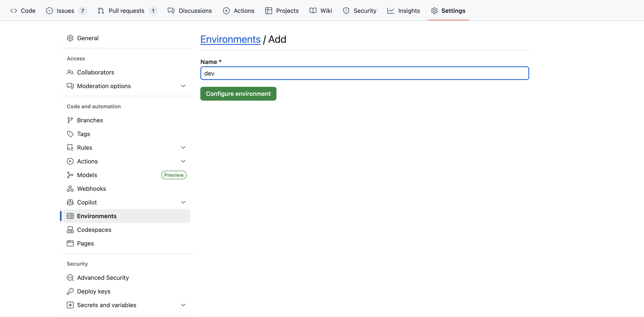Open the Deploy keys section
This screenshot has width=644, height=317.
click(x=94, y=291)
